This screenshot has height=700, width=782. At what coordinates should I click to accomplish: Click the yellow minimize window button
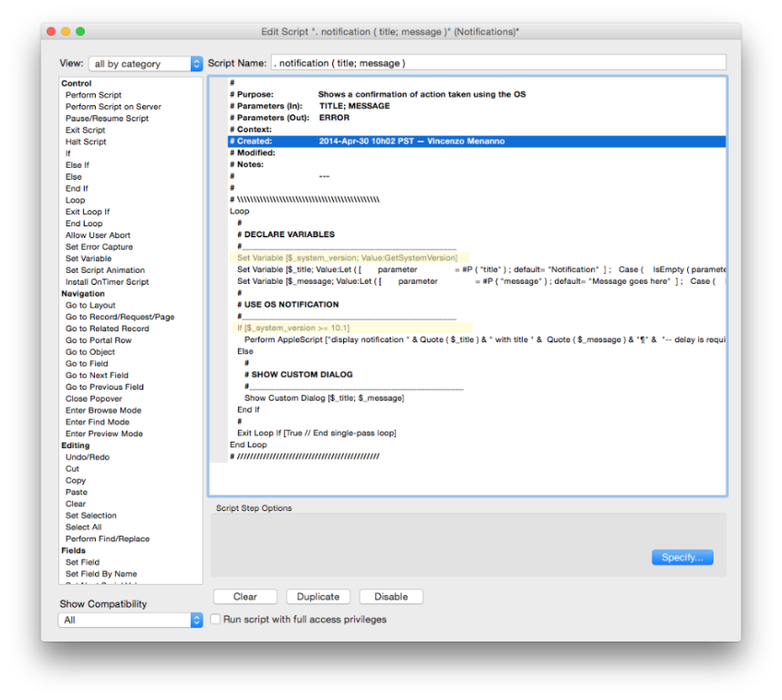(x=66, y=31)
